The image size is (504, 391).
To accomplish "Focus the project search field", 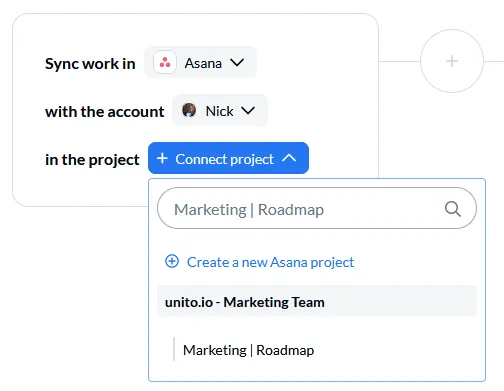I will tap(317, 208).
